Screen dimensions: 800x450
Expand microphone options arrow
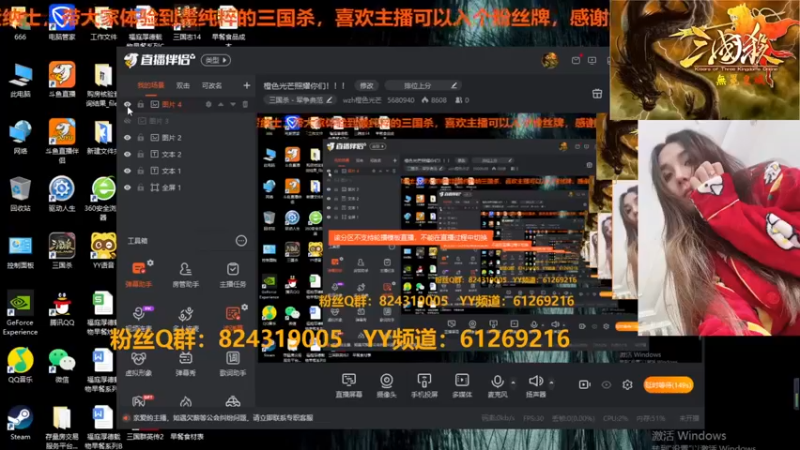pyautogui.click(x=513, y=382)
